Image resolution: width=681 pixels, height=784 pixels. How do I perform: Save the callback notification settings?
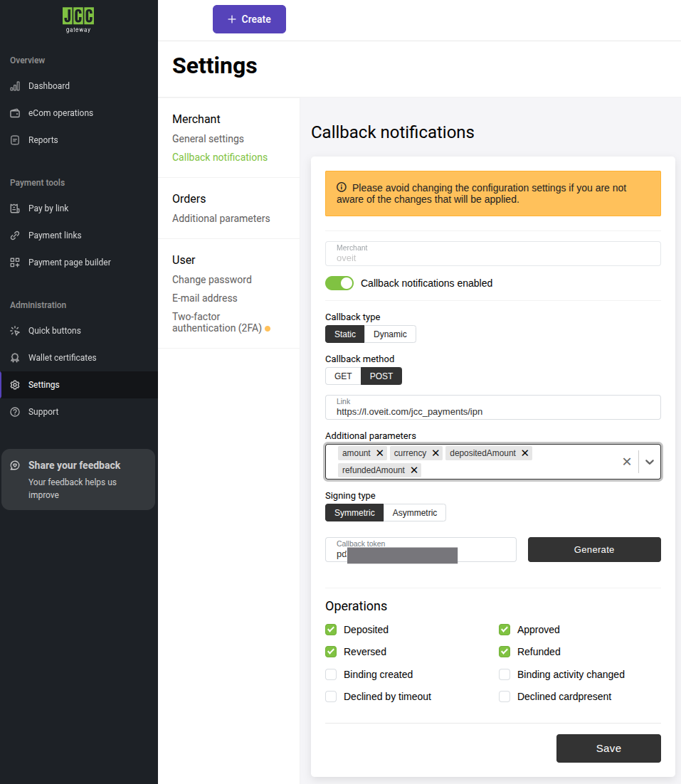[x=608, y=748]
